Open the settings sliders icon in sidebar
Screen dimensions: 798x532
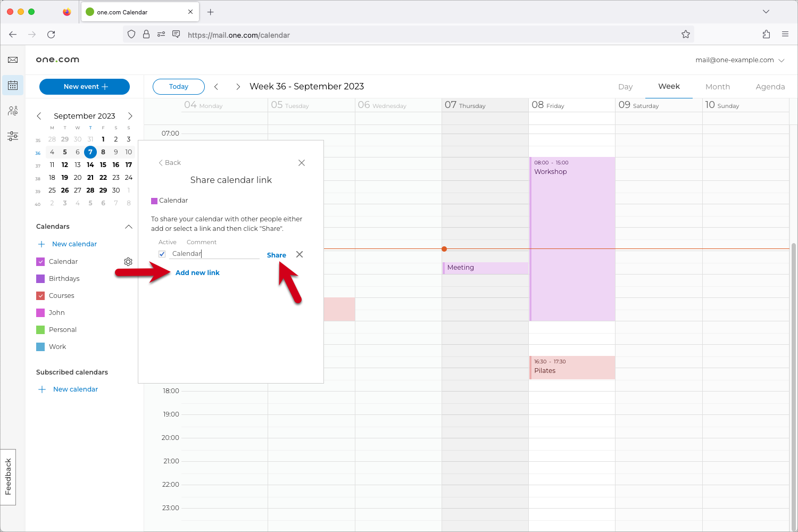pyautogui.click(x=13, y=136)
